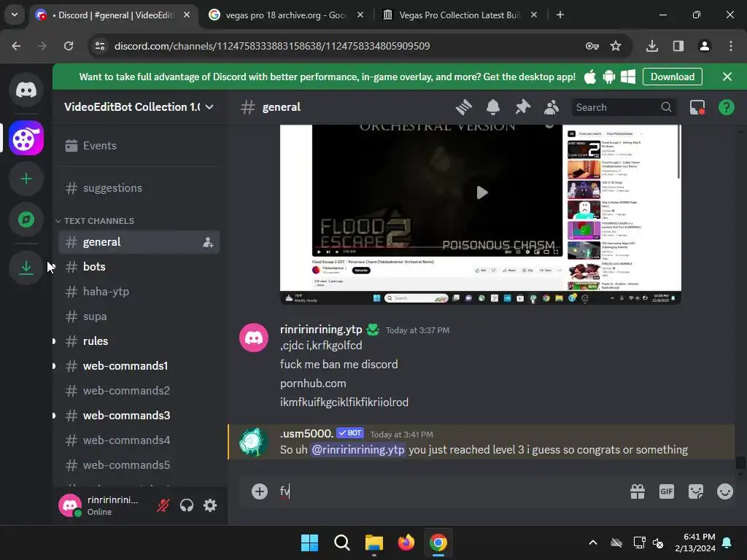Click Events calendar entry

click(139, 146)
